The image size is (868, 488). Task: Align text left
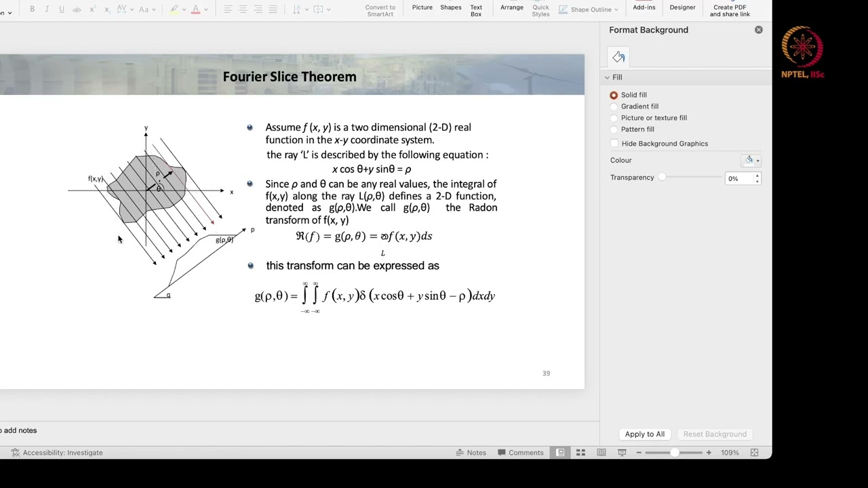[x=228, y=9]
